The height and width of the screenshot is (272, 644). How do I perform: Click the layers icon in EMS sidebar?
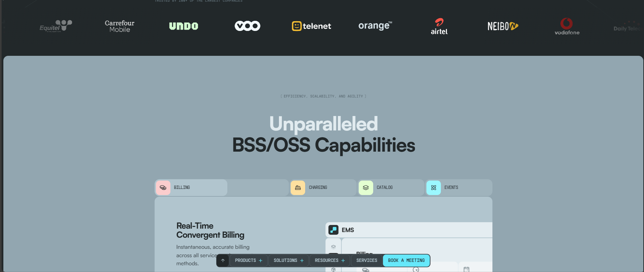333,246
